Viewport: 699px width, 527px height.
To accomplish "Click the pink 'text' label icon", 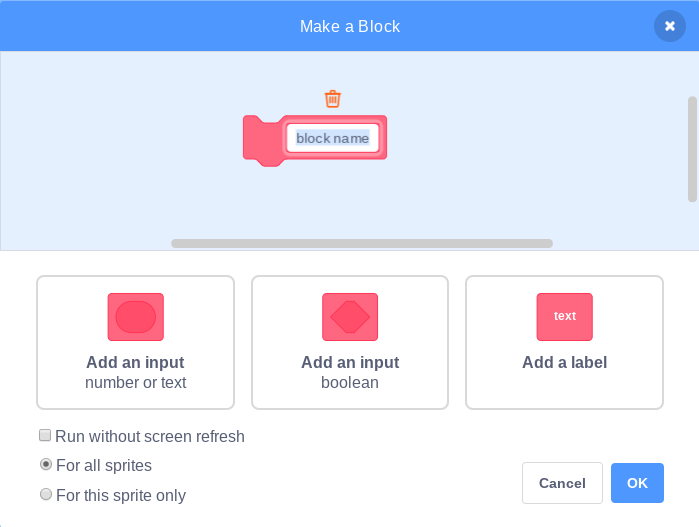I will [564, 317].
